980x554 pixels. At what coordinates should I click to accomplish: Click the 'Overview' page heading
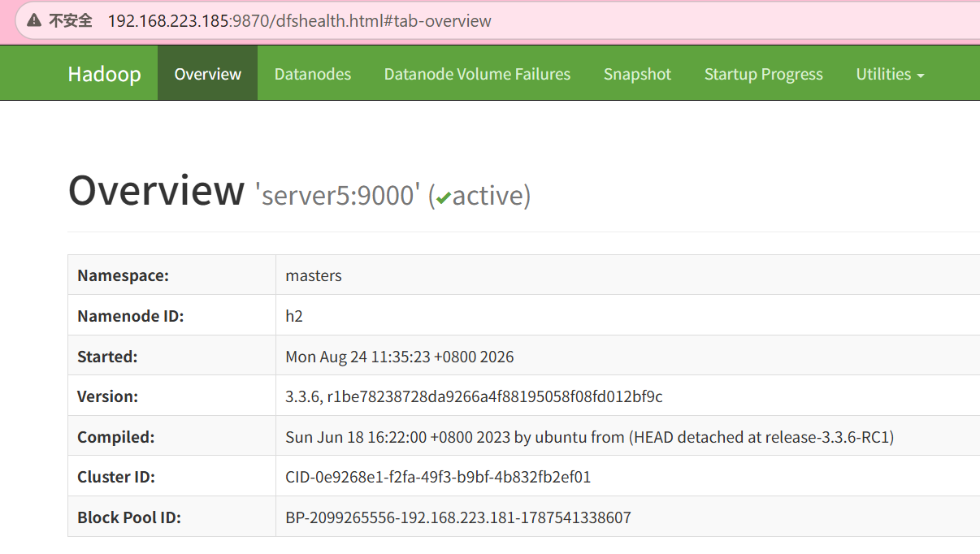click(x=156, y=190)
